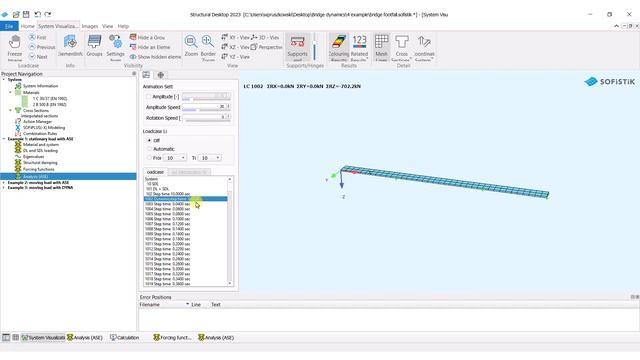Click the Save icon in title bar
Viewport: 640px width, 360px height.
point(26,14)
